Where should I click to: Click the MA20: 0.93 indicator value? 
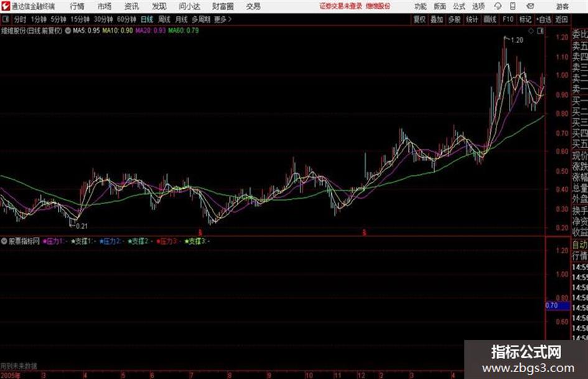pos(151,30)
